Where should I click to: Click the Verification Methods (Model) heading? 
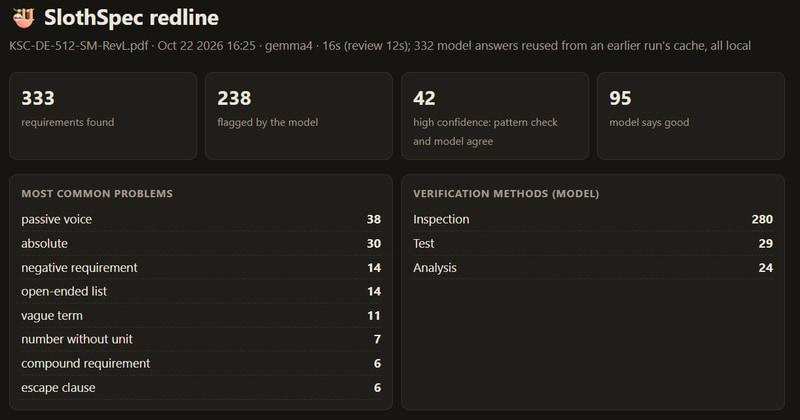tap(506, 194)
